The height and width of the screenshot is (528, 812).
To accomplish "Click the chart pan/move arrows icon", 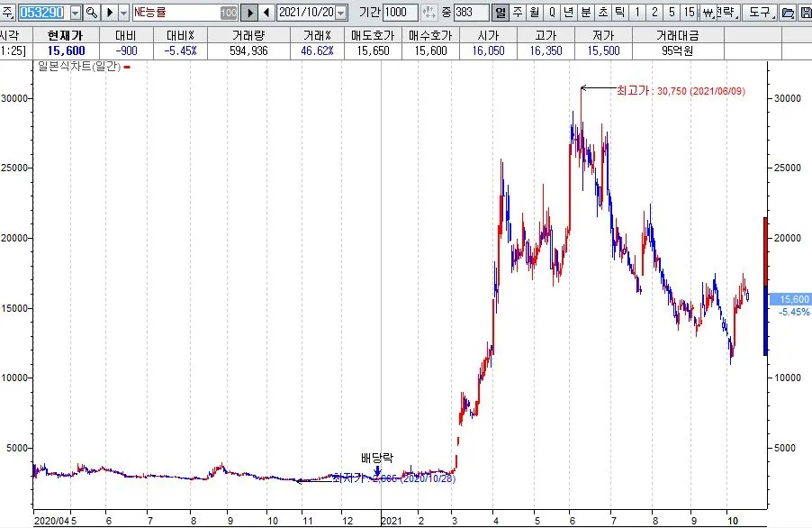I will click(429, 12).
